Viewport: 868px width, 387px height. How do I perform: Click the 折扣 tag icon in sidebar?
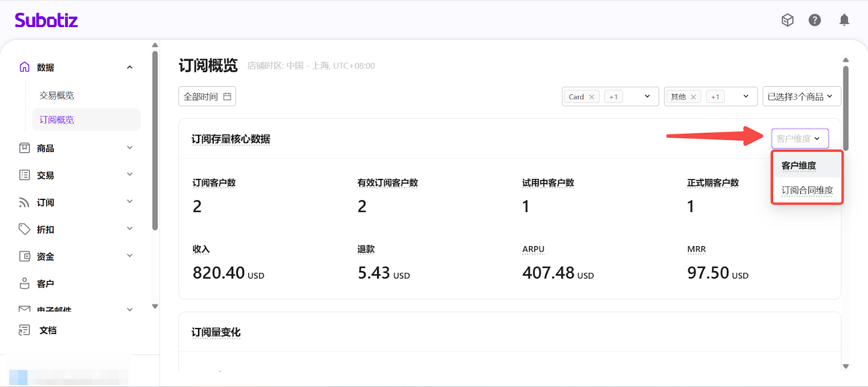tap(24, 229)
